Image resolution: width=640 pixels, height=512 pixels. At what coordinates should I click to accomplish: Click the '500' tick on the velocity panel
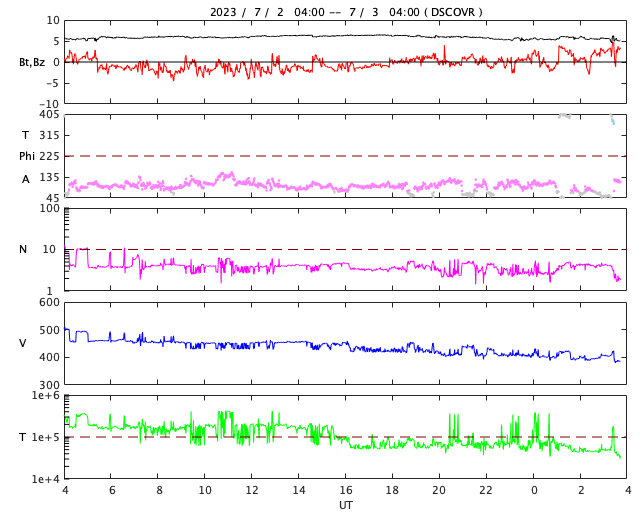[x=49, y=330]
